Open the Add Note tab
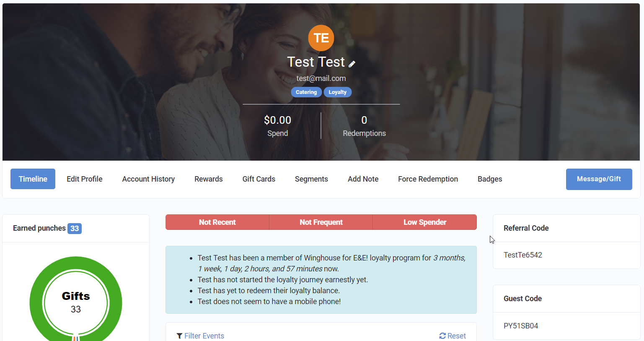The height and width of the screenshot is (341, 644). (363, 179)
